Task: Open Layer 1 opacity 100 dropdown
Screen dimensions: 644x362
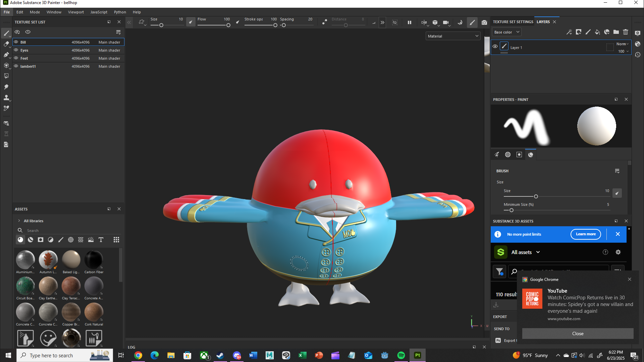Action: pos(623,51)
